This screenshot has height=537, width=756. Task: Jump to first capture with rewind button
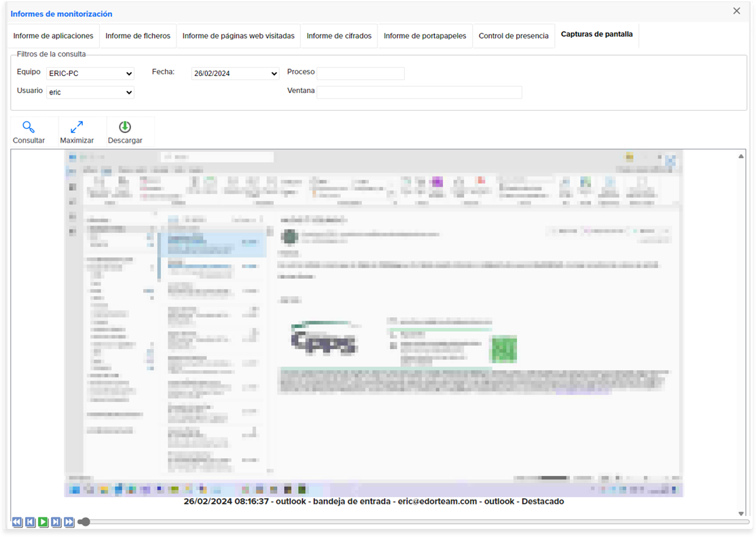17,522
